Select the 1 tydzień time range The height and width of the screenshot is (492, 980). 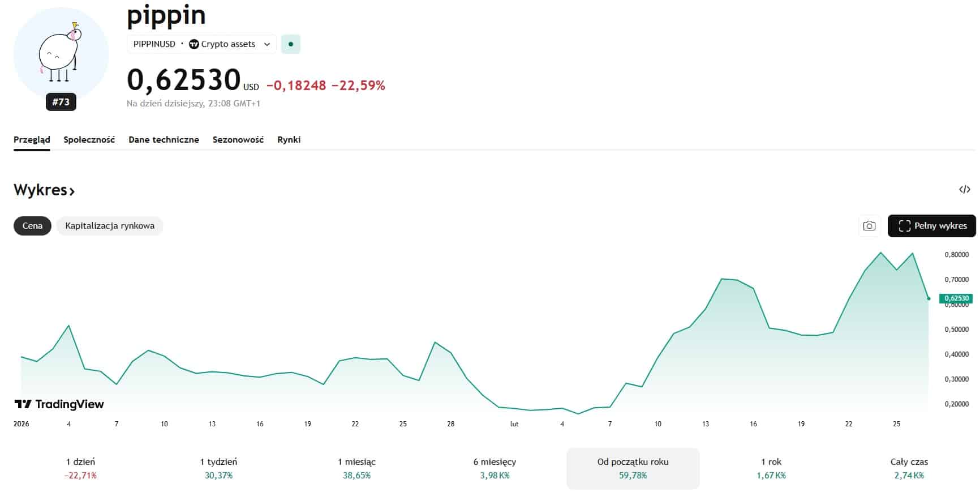coord(218,468)
